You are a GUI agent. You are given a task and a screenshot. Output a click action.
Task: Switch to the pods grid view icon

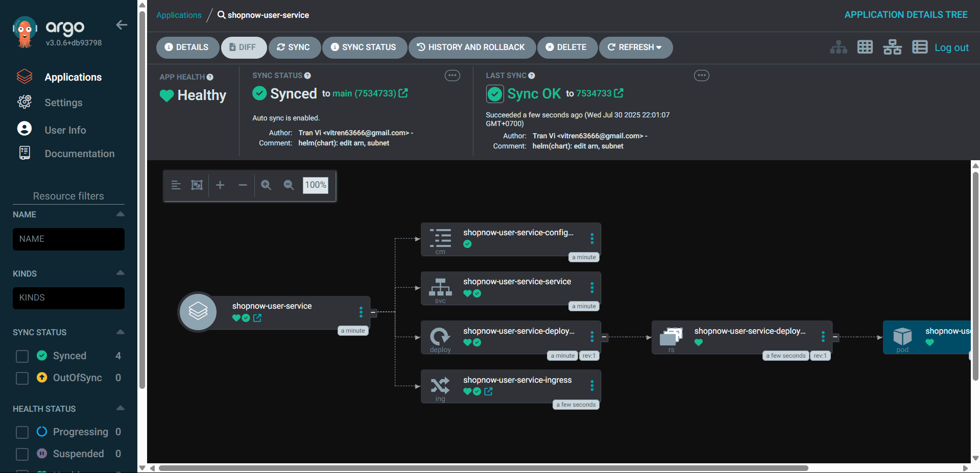tap(865, 47)
